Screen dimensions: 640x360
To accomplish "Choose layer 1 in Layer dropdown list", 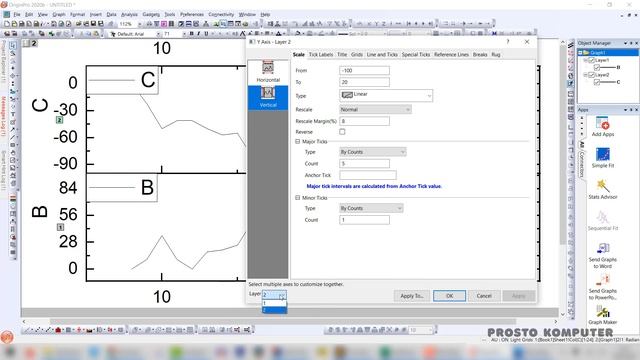I will [x=274, y=303].
